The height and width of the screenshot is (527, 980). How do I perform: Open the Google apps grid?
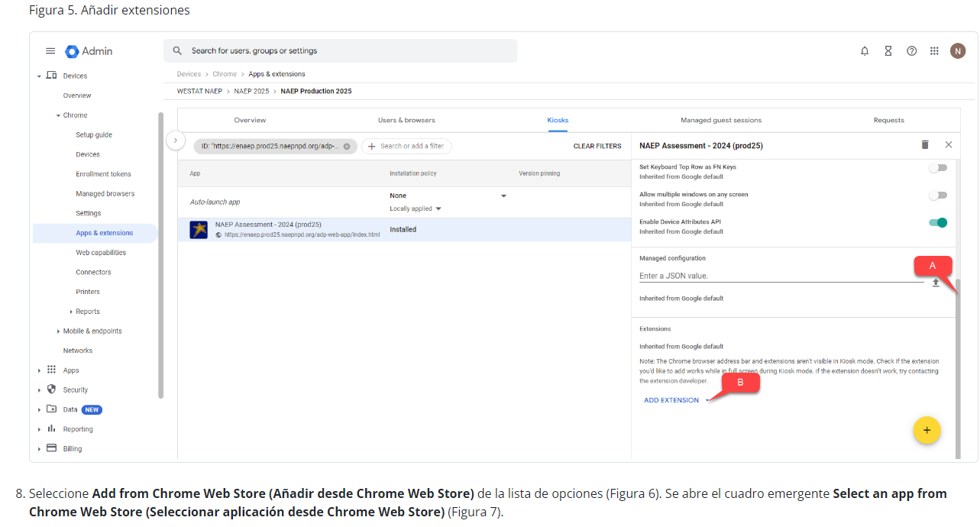(x=934, y=51)
